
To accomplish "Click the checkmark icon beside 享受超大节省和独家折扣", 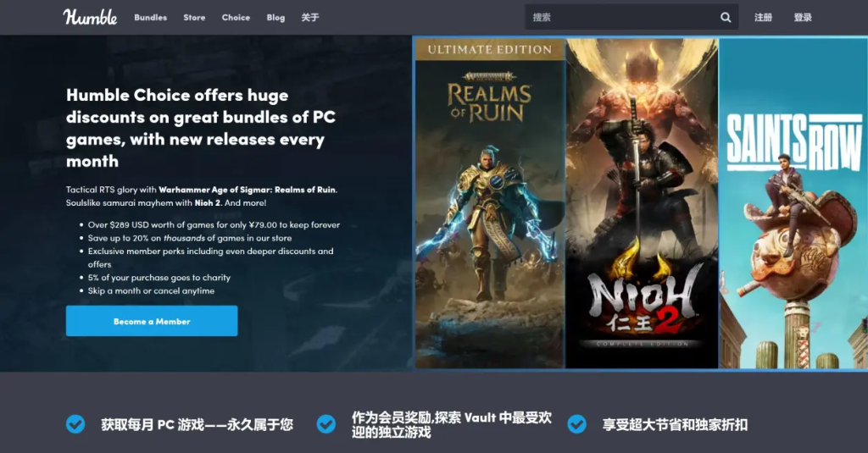I will pos(576,424).
